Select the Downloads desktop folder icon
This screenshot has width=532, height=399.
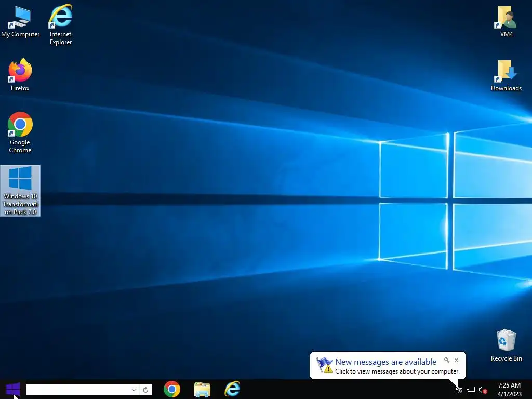[x=506, y=75]
